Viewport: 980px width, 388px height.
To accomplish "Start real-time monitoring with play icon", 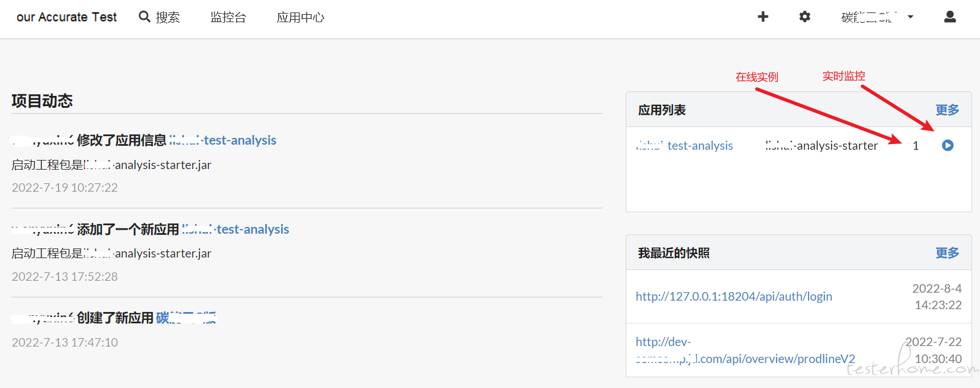I will click(948, 145).
